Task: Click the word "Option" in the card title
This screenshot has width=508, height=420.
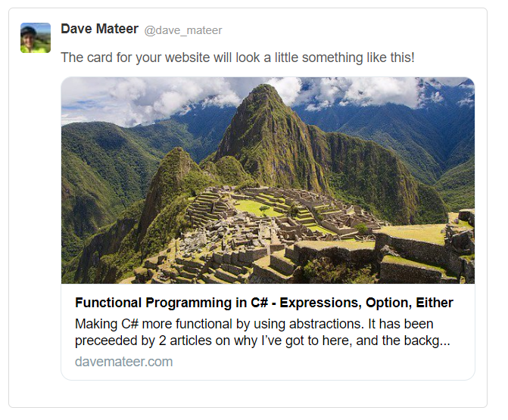Action: click(385, 303)
